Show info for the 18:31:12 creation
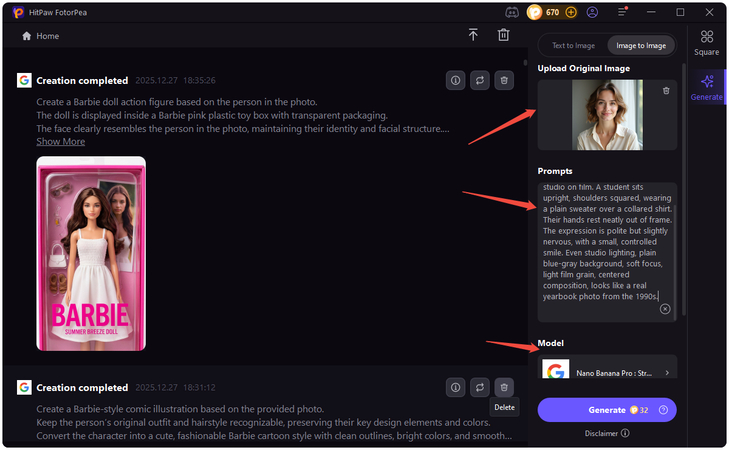The image size is (729, 450). point(456,387)
